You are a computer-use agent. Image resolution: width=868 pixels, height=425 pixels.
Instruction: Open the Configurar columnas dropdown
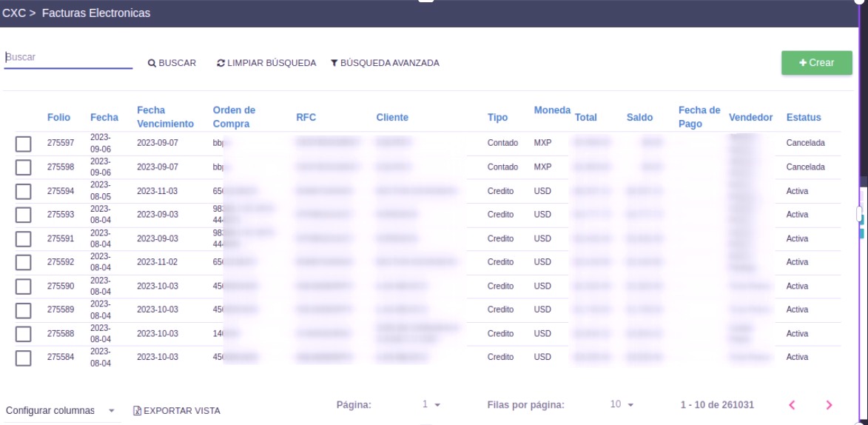pyautogui.click(x=61, y=411)
